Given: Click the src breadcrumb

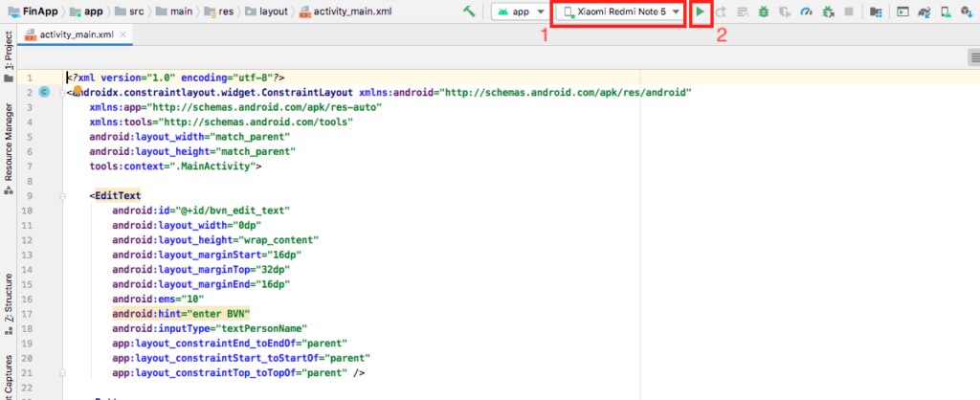Looking at the screenshot, I should [130, 11].
